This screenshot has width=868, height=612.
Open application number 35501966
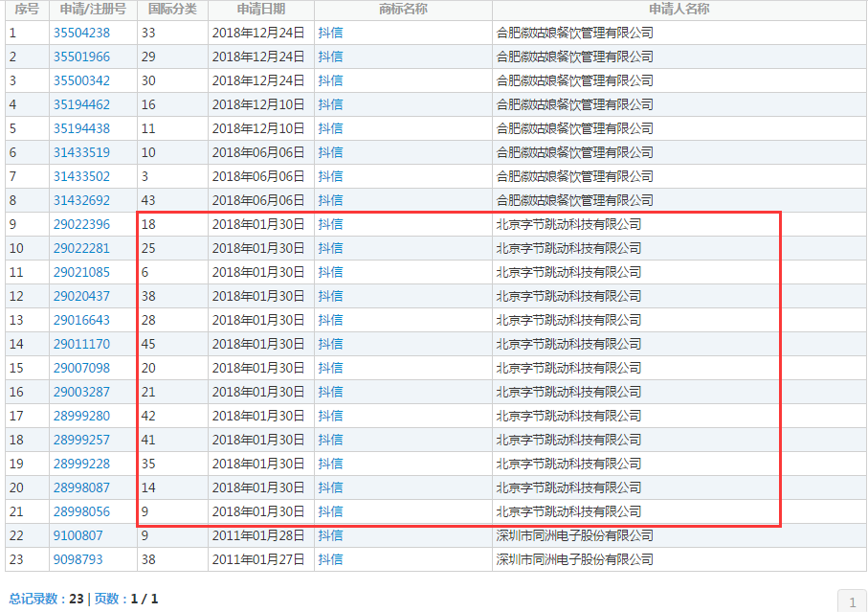[x=81, y=57]
